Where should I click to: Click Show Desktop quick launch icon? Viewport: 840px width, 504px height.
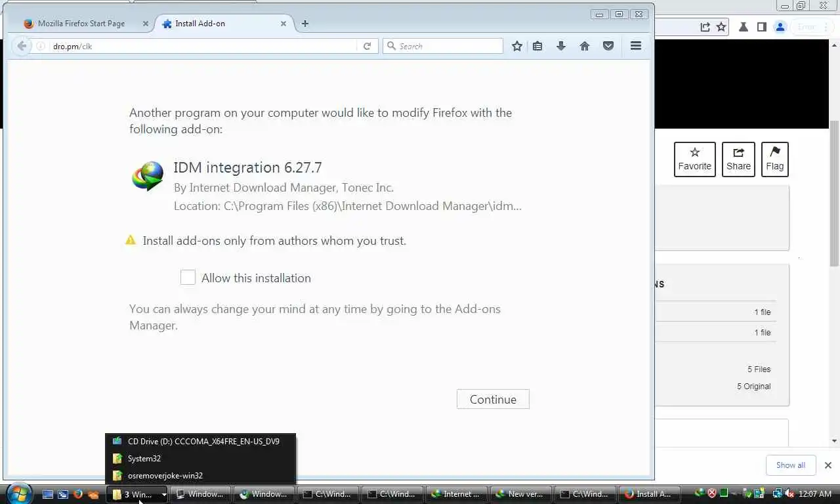(x=48, y=494)
